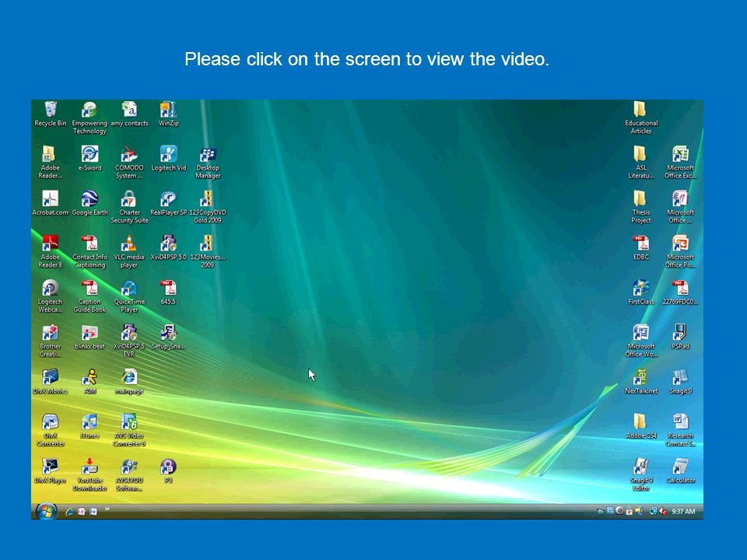Select the AVS Video Converter 6 icon

coord(129,430)
